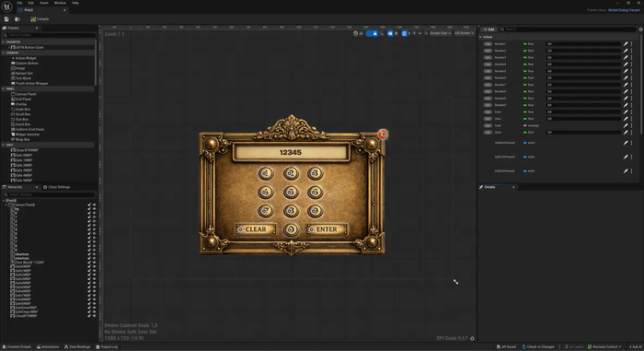
Task: Open the Screen Size dropdown
Action: (440, 33)
